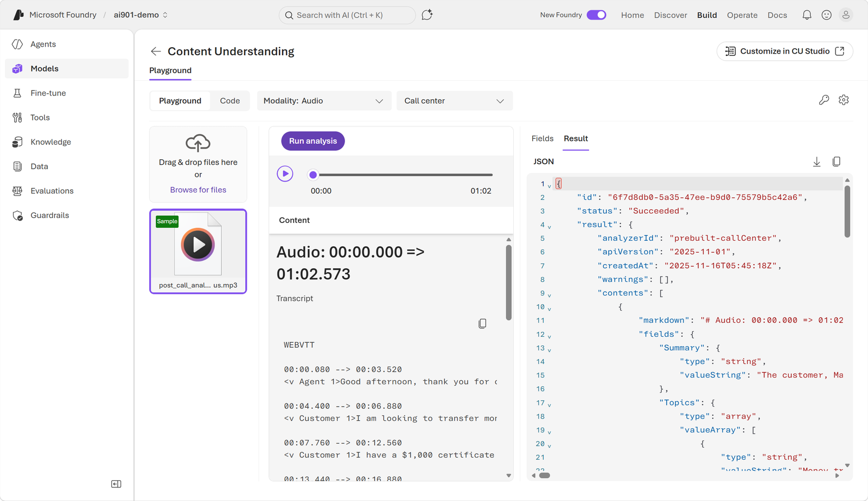Open the user account avatar
868x501 pixels.
(846, 15)
